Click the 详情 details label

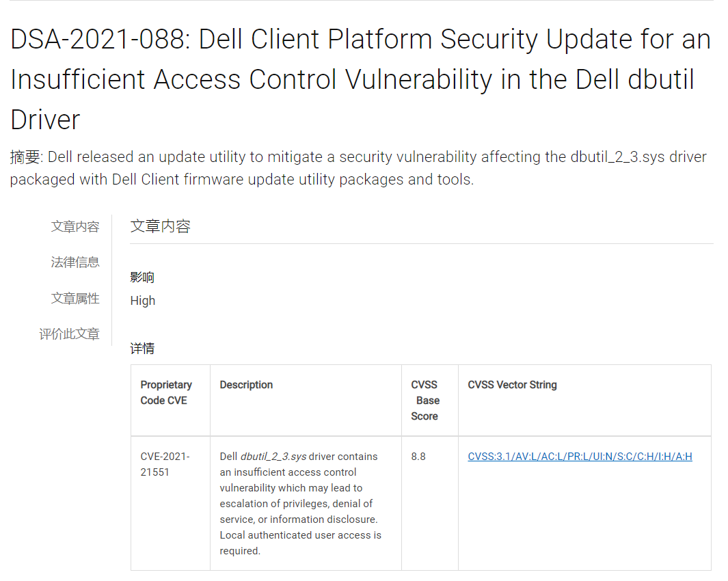pos(142,349)
